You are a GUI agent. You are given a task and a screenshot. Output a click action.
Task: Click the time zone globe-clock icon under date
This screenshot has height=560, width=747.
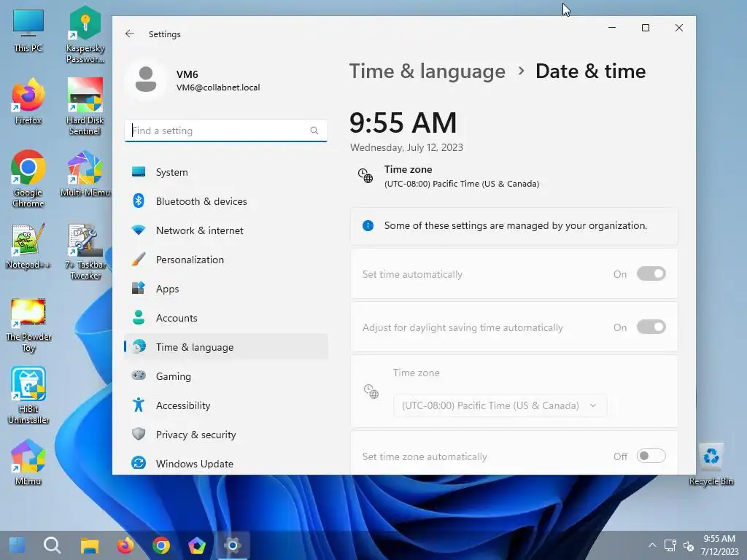365,176
